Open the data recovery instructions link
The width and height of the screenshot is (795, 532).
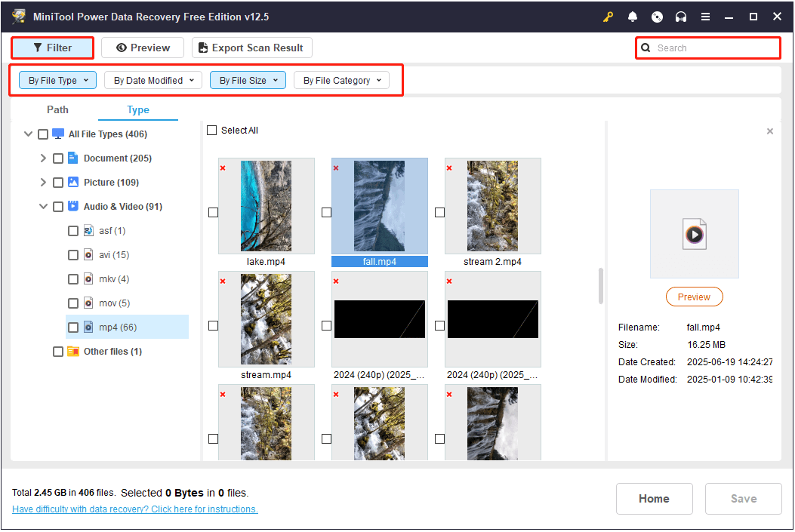click(135, 509)
